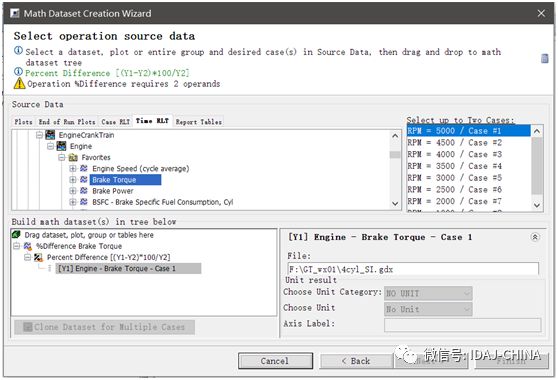Viewport: 558px width, 380px height.
Task: Select Engine Speed (cycle average) tree item
Action: (x=141, y=168)
